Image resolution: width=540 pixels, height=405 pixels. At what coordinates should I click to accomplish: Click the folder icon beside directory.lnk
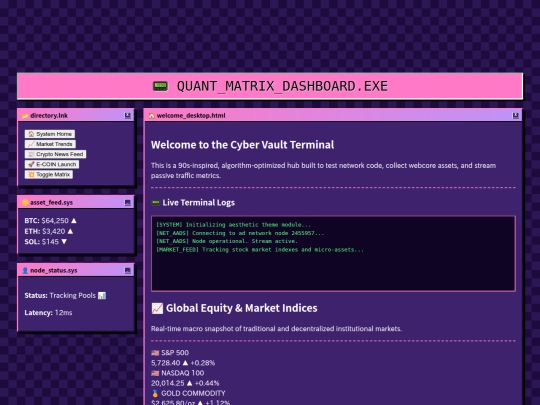(25, 116)
